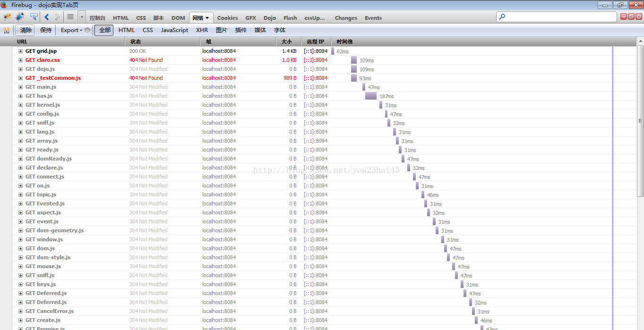Open the Cookies panel tab
Image resolution: width=644 pixels, height=330 pixels.
click(227, 18)
